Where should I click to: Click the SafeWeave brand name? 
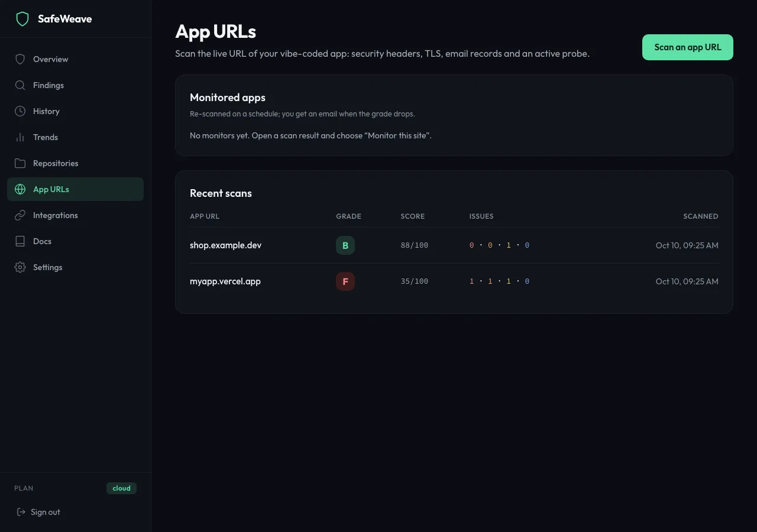65,19
